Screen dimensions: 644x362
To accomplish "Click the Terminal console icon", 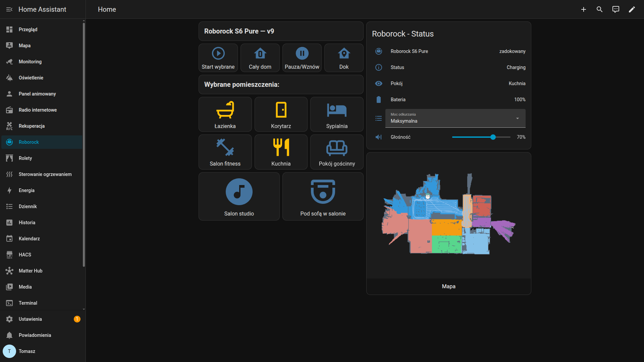I will (9, 303).
